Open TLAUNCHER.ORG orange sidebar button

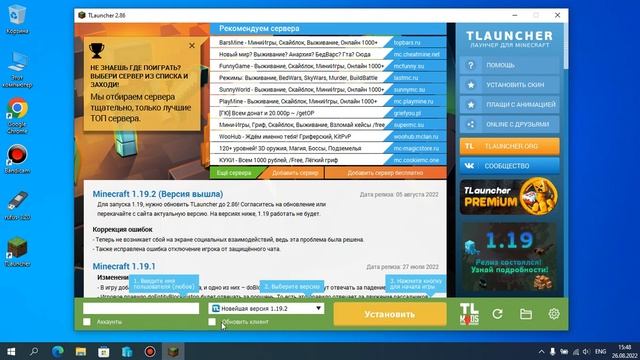pyautogui.click(x=509, y=146)
